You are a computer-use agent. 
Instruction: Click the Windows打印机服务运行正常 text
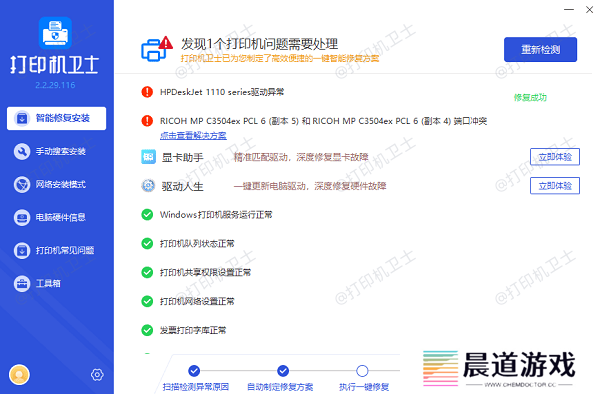coord(216,215)
